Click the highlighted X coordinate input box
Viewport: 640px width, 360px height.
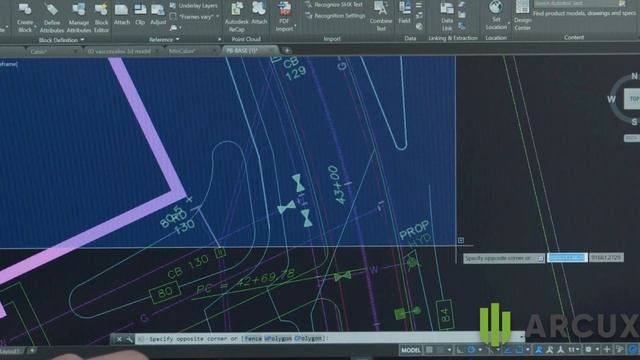click(x=567, y=258)
